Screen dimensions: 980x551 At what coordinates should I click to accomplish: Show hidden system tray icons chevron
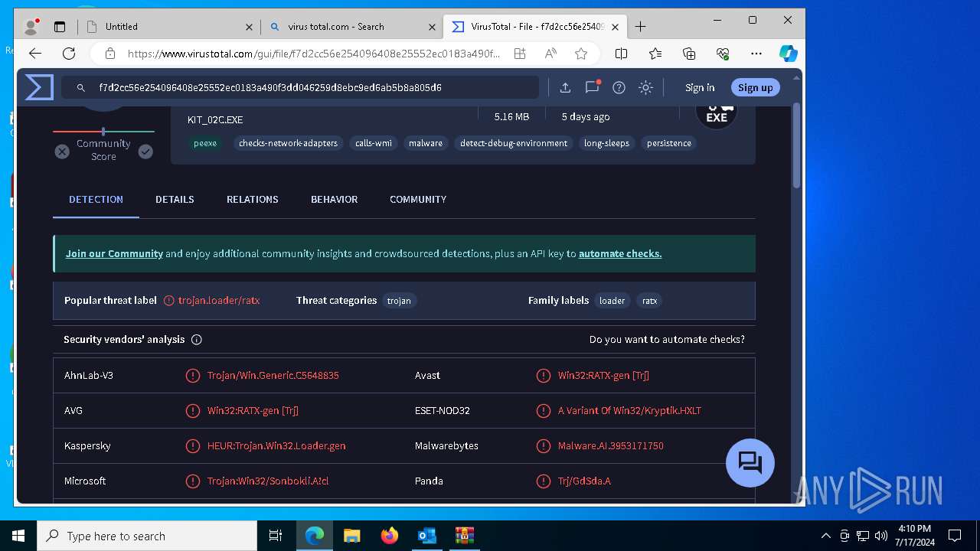[825, 536]
